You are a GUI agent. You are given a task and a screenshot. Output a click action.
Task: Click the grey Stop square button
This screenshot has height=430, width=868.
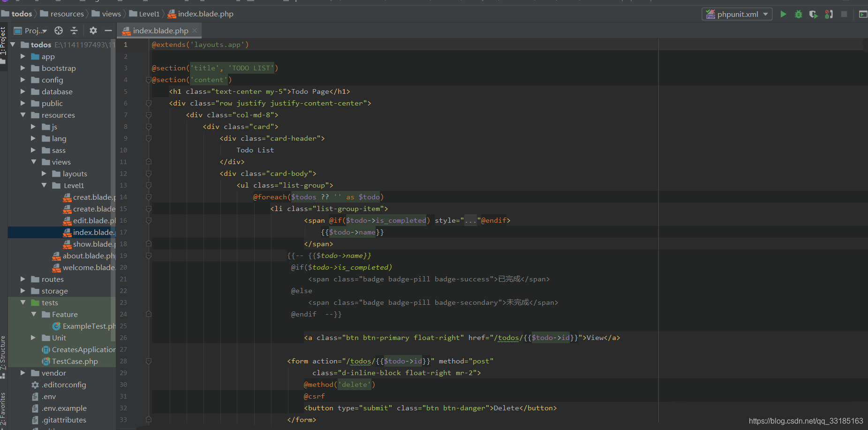844,14
